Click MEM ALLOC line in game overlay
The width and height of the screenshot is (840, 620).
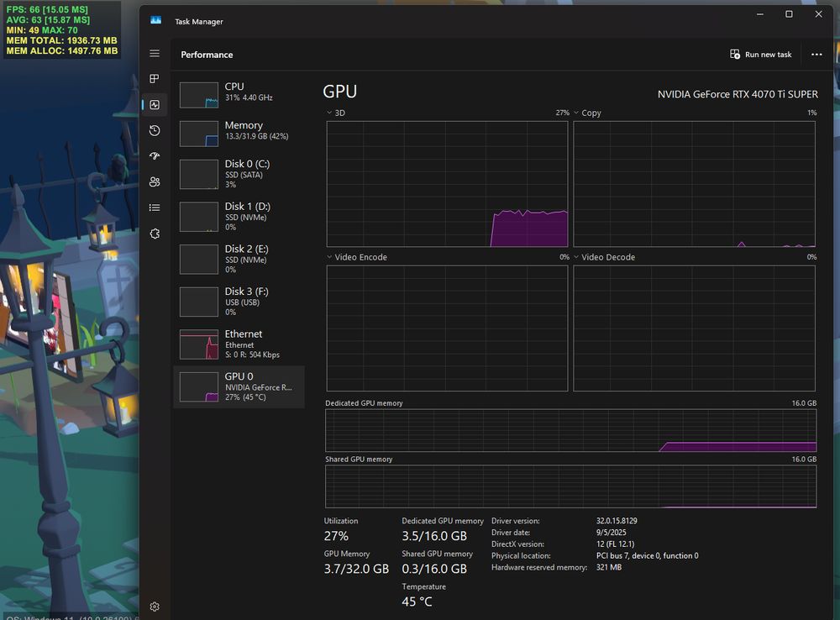point(62,51)
